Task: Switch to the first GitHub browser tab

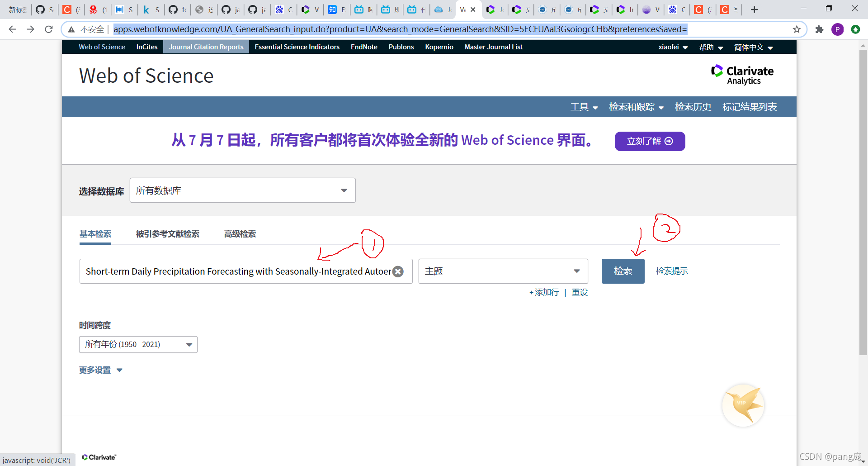Action: coord(44,10)
